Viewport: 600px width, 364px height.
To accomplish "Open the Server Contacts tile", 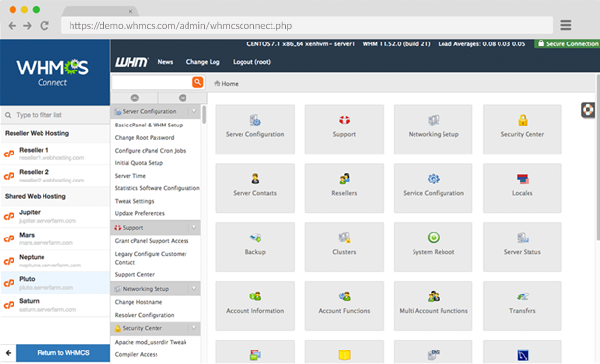I will point(255,188).
